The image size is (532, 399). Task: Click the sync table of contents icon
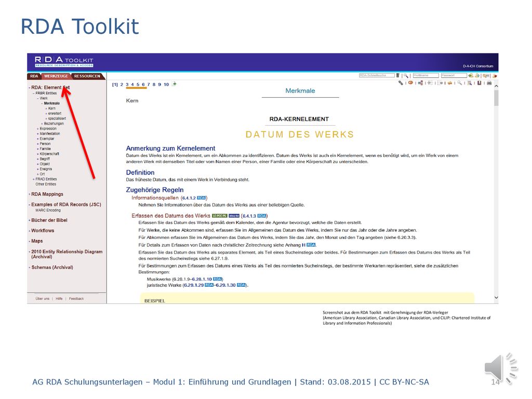pyautogui.click(x=421, y=83)
